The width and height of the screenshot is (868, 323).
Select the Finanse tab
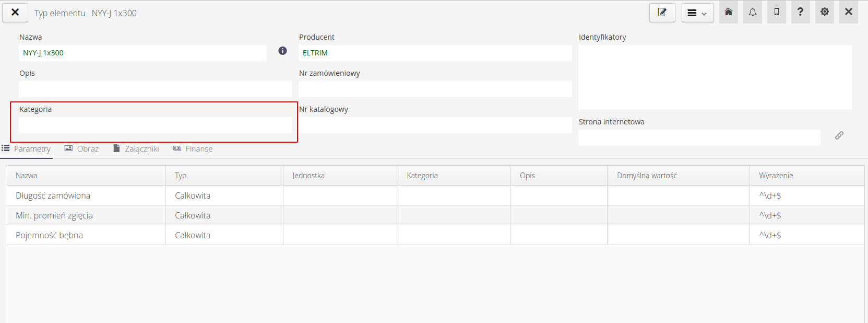pos(193,149)
